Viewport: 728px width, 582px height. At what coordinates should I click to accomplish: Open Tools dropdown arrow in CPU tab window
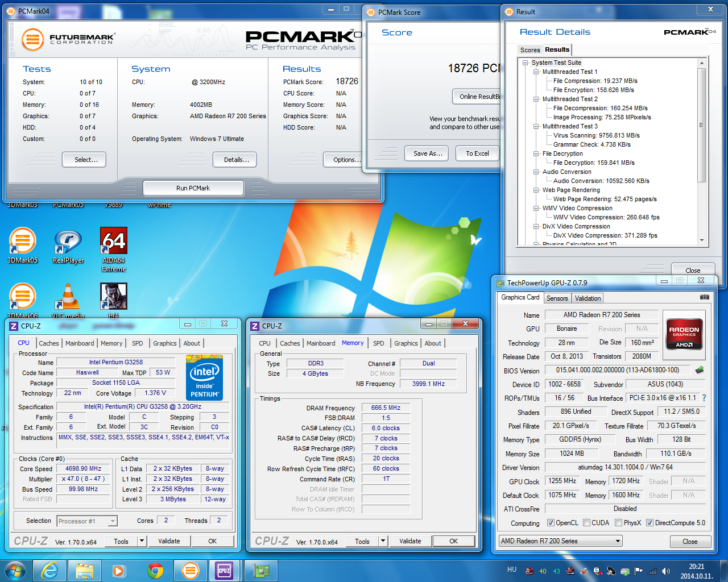coord(142,541)
